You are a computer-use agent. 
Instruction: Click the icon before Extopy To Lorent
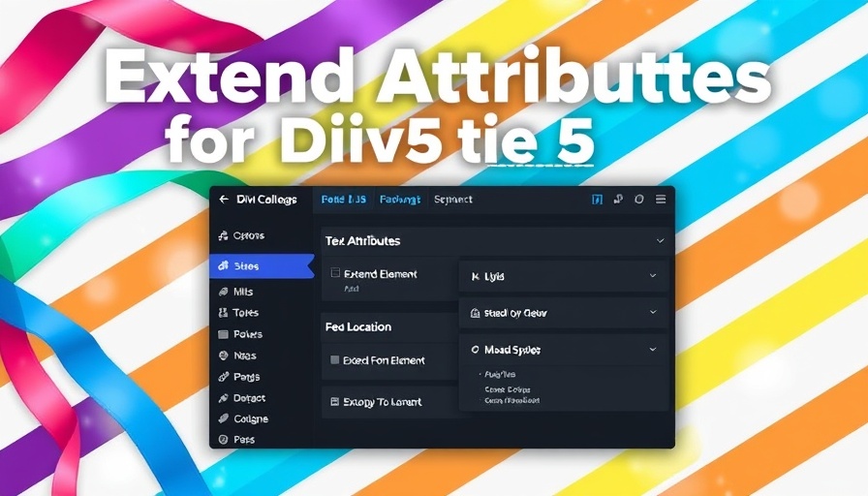pos(334,402)
